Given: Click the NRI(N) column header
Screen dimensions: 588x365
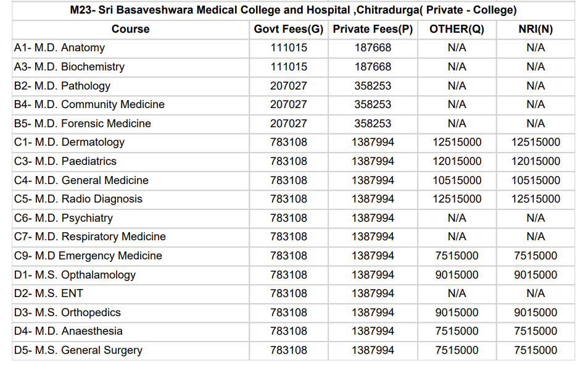Looking at the screenshot, I should (x=536, y=29).
